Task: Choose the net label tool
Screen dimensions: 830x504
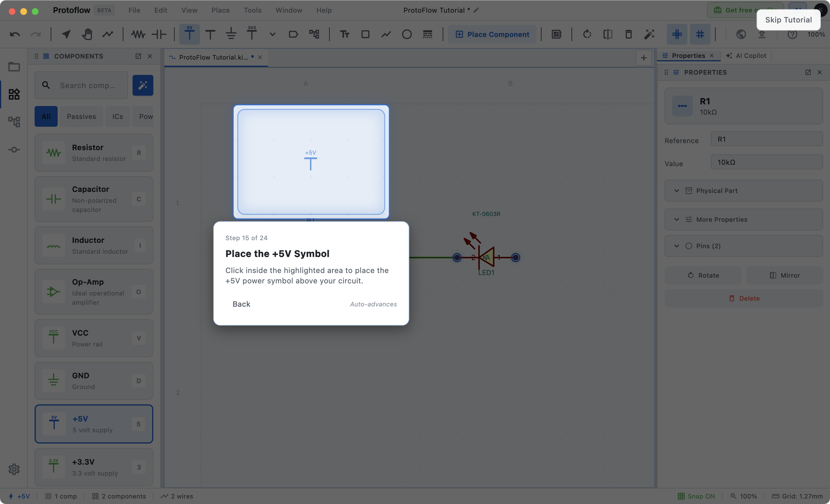Action: point(293,34)
